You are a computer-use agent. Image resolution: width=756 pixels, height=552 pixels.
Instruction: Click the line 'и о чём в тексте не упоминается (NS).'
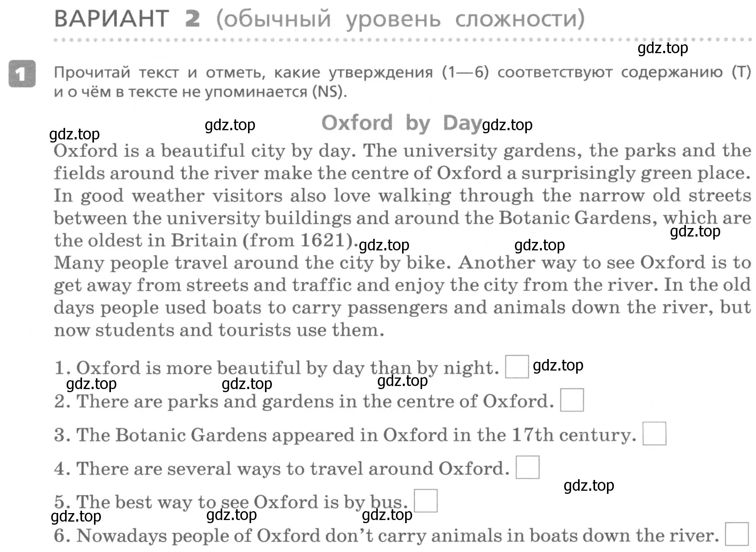coord(200,92)
